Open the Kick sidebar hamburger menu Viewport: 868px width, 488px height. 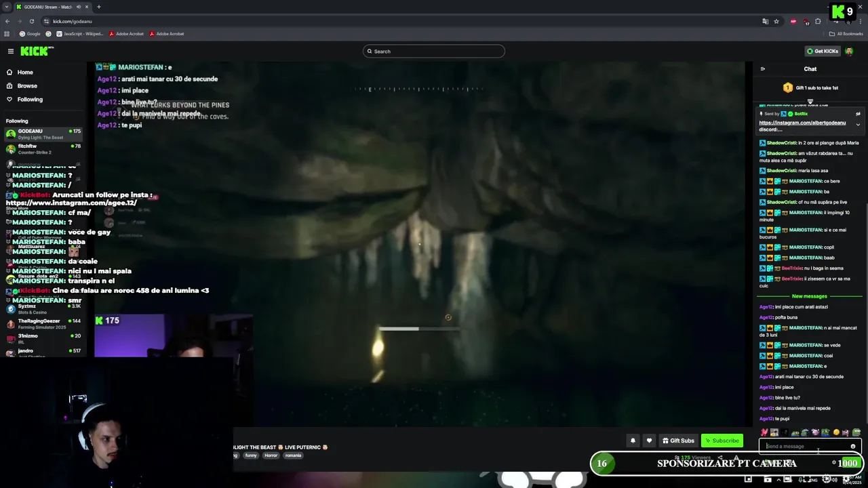click(11, 52)
